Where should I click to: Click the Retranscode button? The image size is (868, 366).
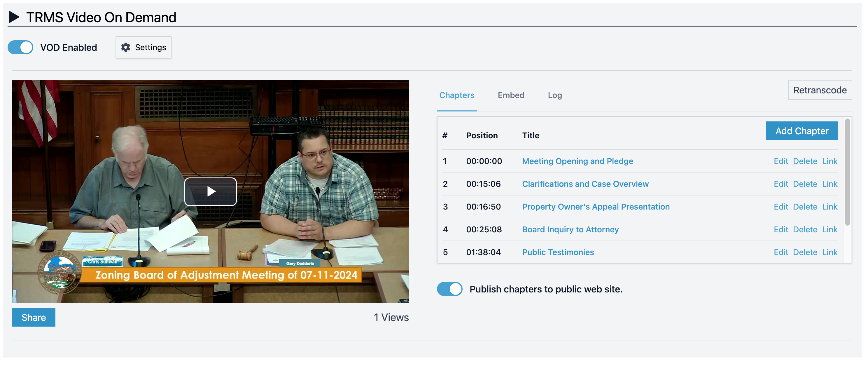coord(820,90)
